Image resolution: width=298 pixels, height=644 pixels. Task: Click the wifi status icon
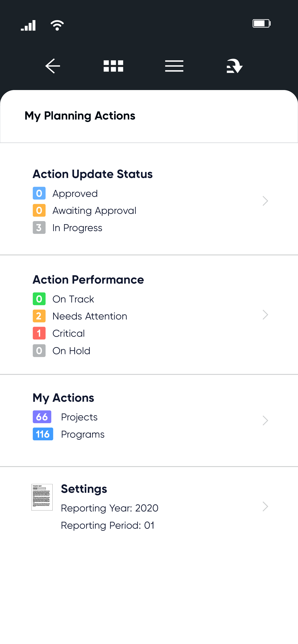coord(57,25)
